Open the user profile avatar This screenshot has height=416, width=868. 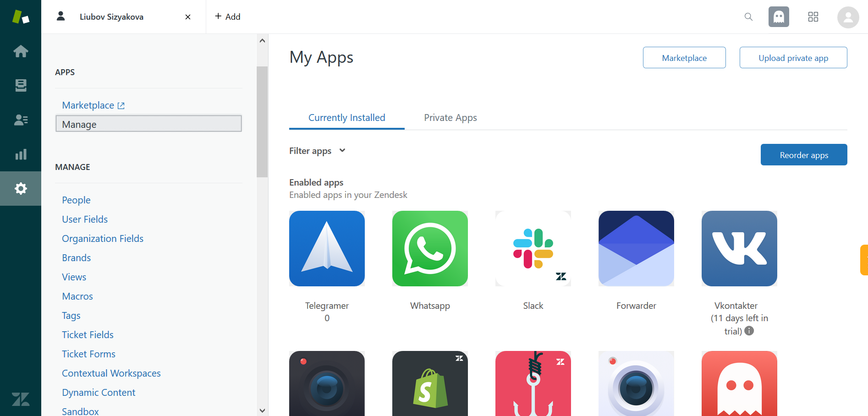tap(848, 17)
